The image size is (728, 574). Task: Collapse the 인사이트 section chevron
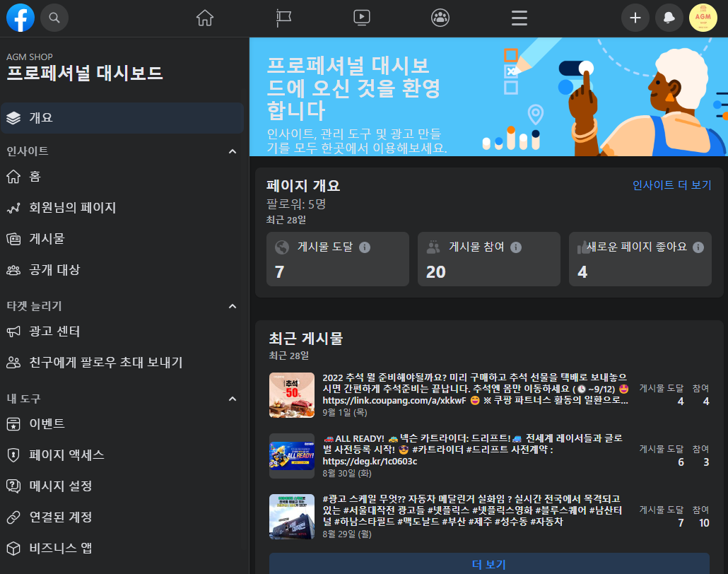pos(232,151)
